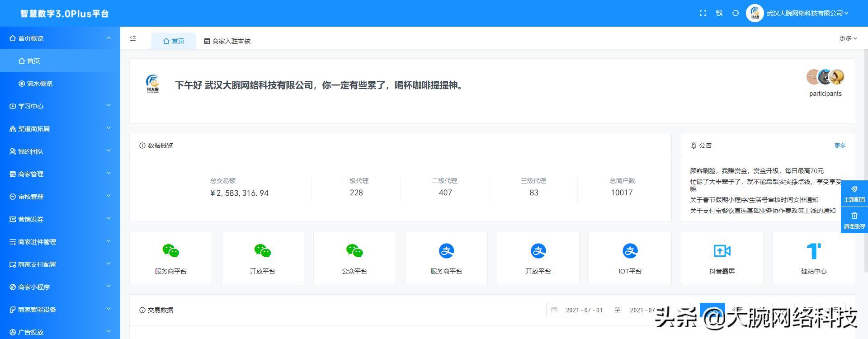Expand the 审核管理 sidebar menu
Image resolution: width=868 pixels, height=339 pixels.
click(60, 197)
